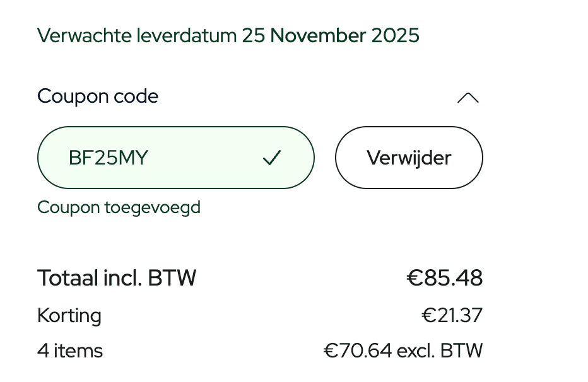This screenshot has height=382, width=588.
Task: Select the BF25MY coupon code text
Action: click(x=107, y=158)
